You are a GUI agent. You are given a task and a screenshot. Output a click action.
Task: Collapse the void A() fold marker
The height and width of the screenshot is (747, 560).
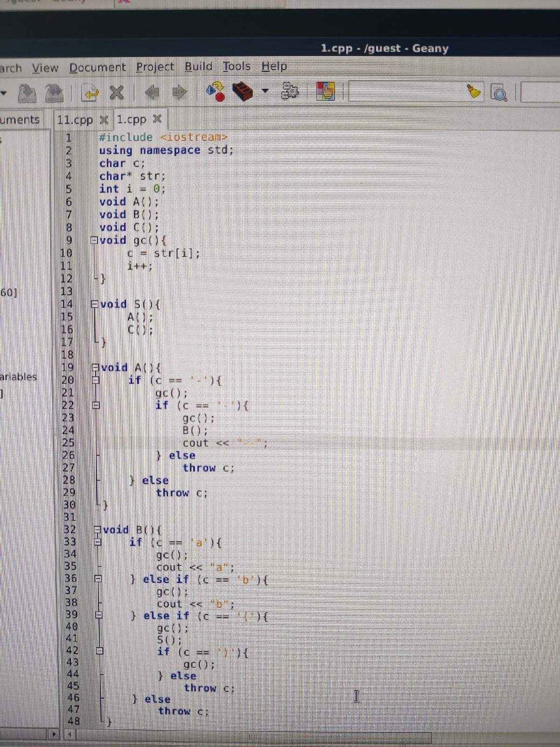coord(95,368)
